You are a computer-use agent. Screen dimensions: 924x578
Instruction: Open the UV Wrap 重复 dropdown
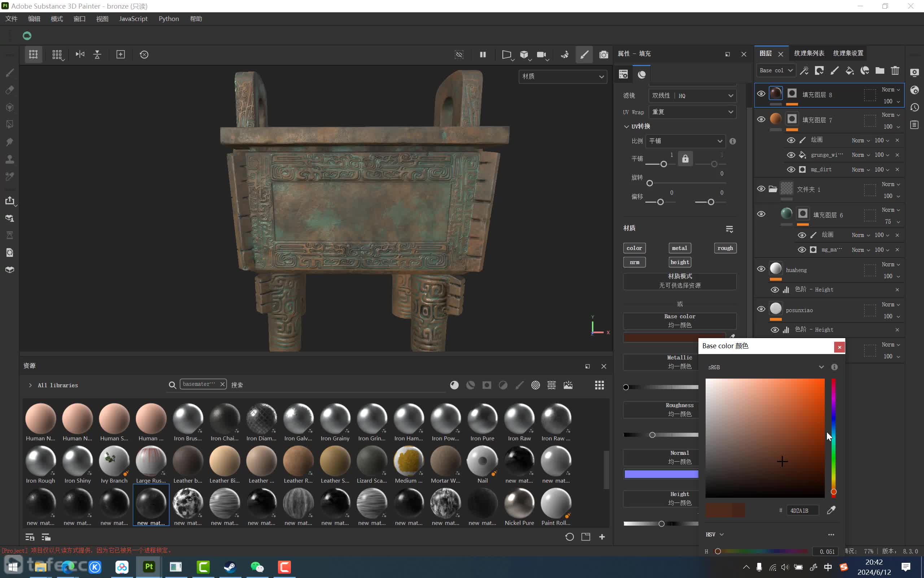pyautogui.click(x=692, y=112)
